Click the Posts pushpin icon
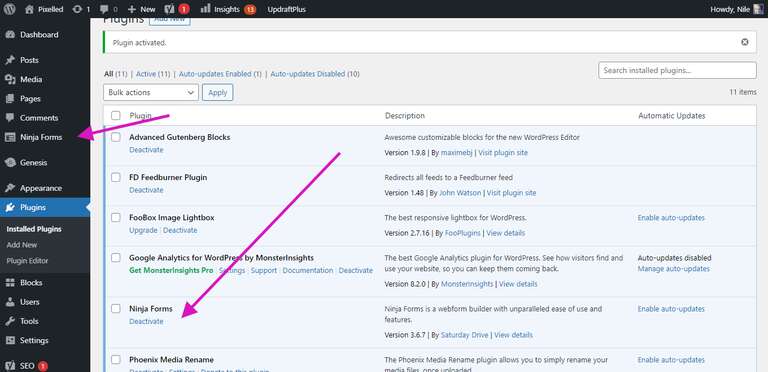Viewport: 768px width, 372px height. 10,60
